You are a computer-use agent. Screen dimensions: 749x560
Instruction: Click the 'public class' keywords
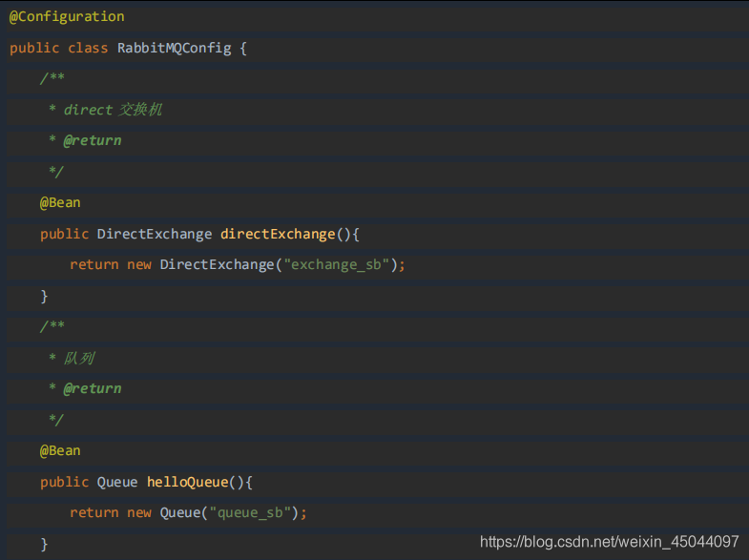click(59, 49)
